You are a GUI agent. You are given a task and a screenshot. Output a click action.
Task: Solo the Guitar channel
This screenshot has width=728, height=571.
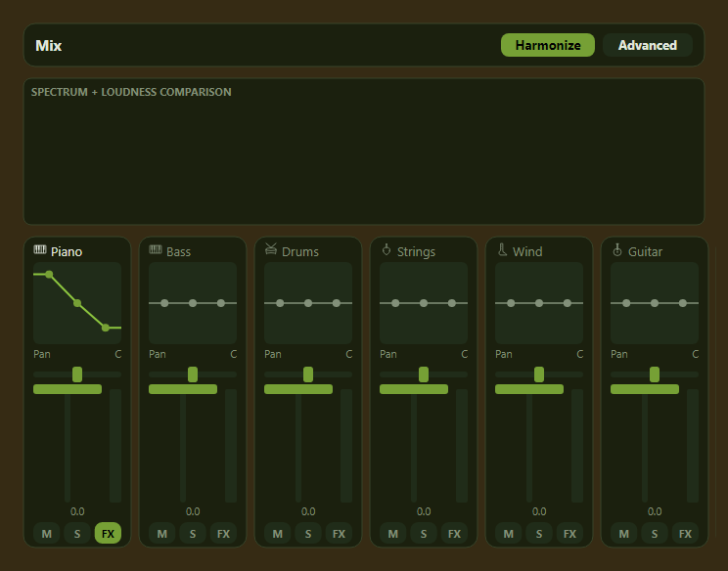pos(655,534)
